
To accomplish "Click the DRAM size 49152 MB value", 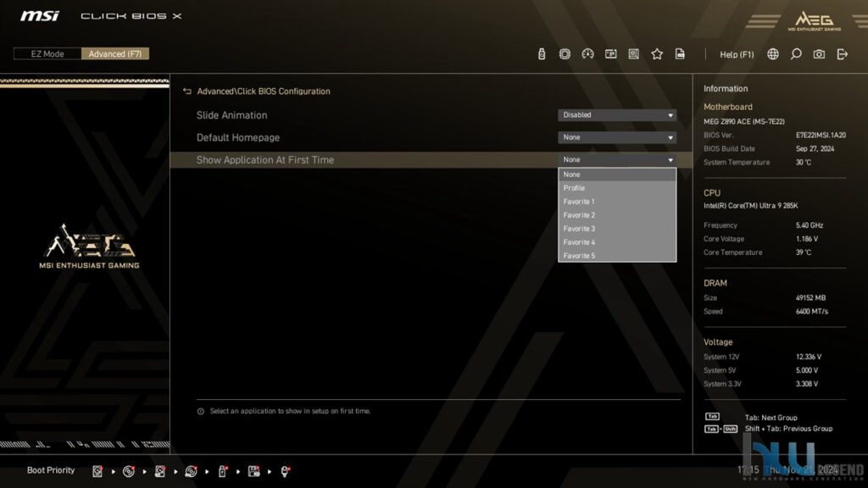I will 810,297.
